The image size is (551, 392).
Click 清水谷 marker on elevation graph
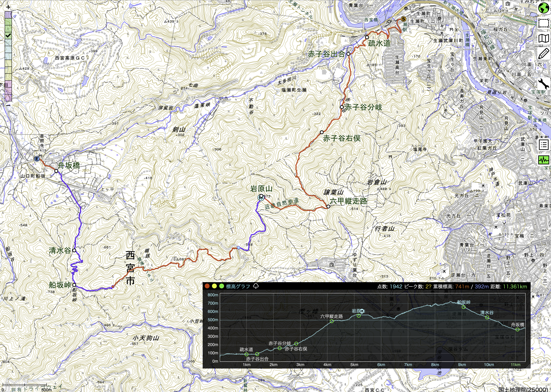(487, 317)
